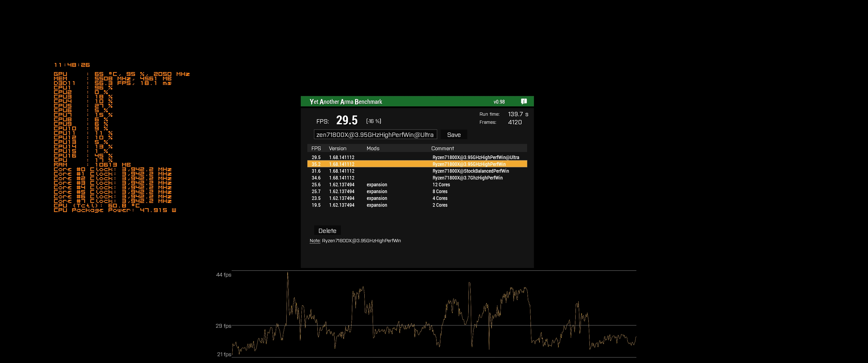The image size is (868, 363).
Task: Select the 4 Cores result row
Action: click(417, 198)
